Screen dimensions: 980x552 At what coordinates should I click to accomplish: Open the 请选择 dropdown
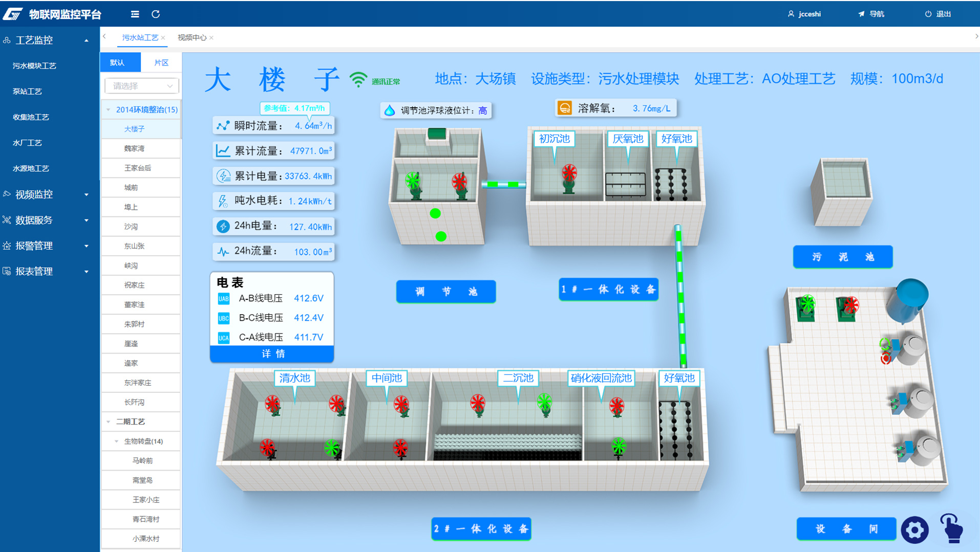(142, 86)
